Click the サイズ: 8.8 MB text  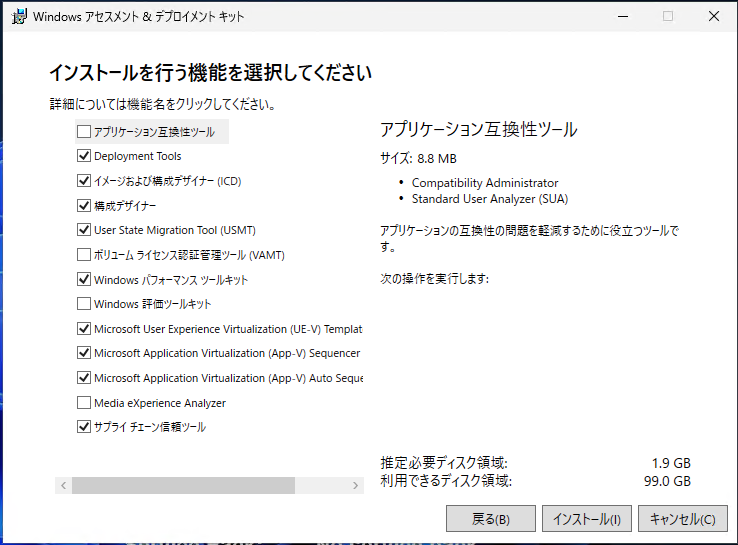tap(418, 158)
